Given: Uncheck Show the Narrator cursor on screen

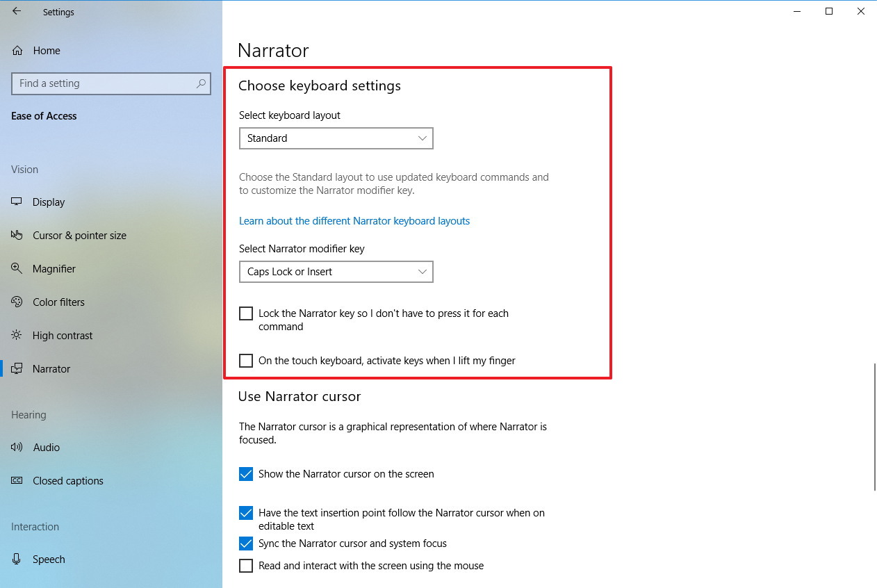Looking at the screenshot, I should pos(246,474).
